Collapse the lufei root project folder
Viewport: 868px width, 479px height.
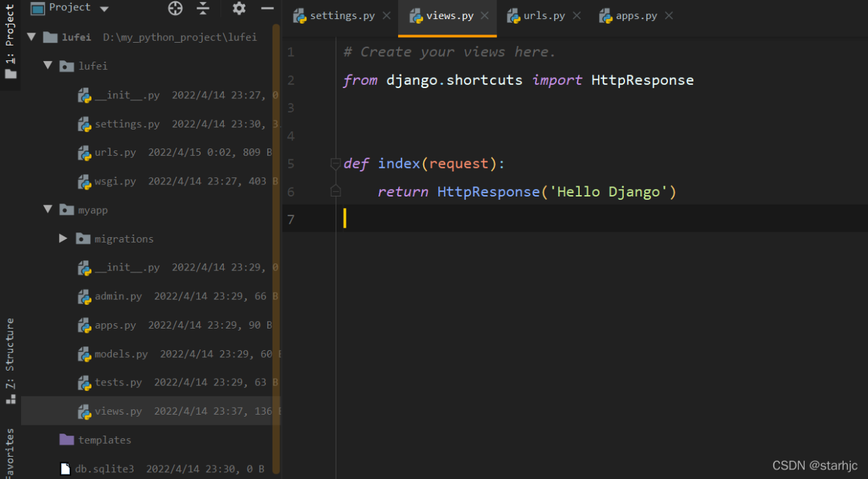pos(31,37)
